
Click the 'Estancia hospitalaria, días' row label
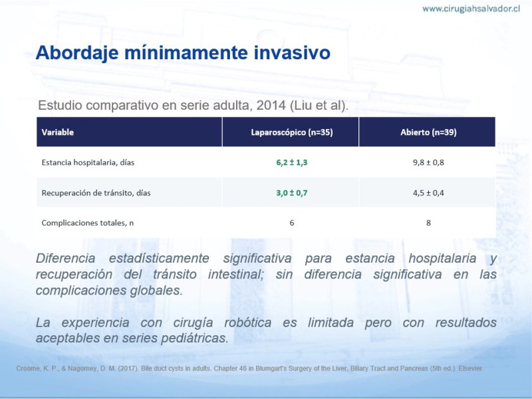point(88,162)
